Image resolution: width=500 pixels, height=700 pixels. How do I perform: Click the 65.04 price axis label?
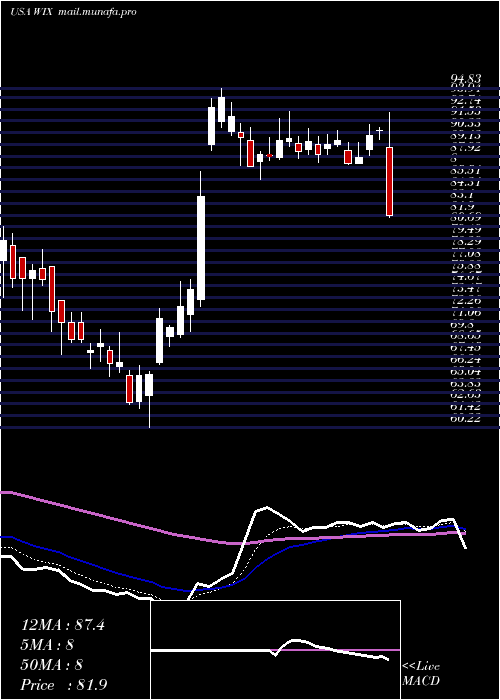[x=466, y=371]
